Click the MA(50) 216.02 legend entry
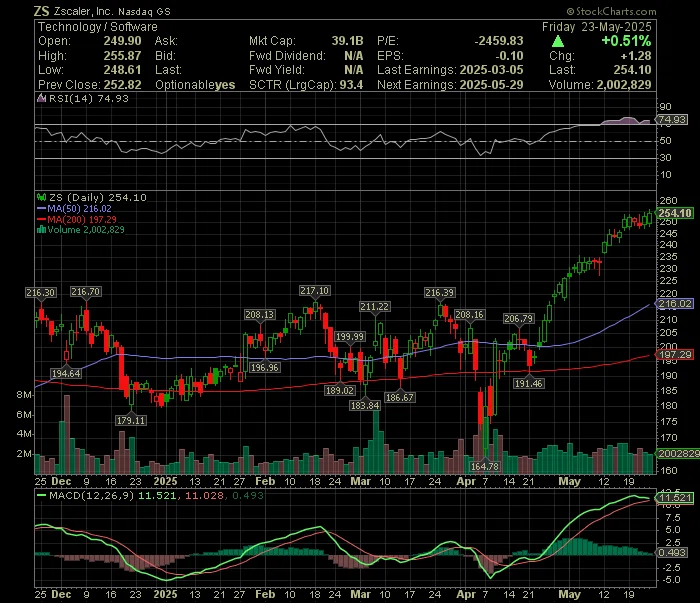 coord(75,209)
